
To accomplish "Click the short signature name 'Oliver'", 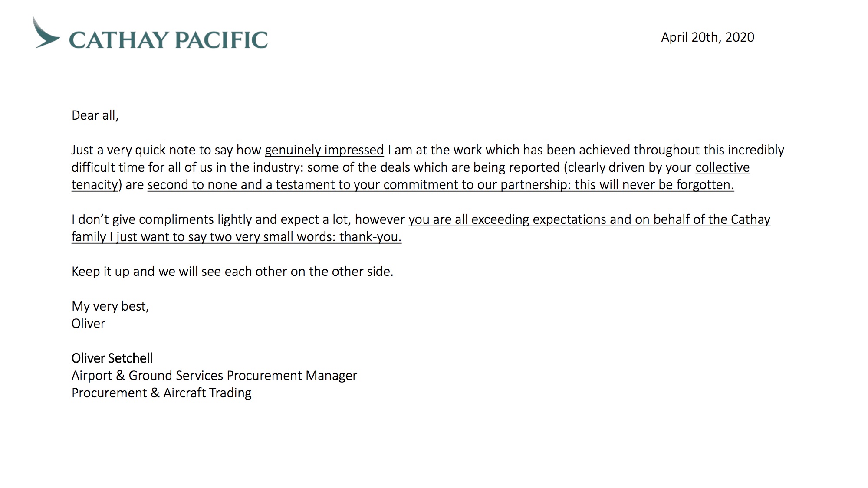I will [x=88, y=324].
